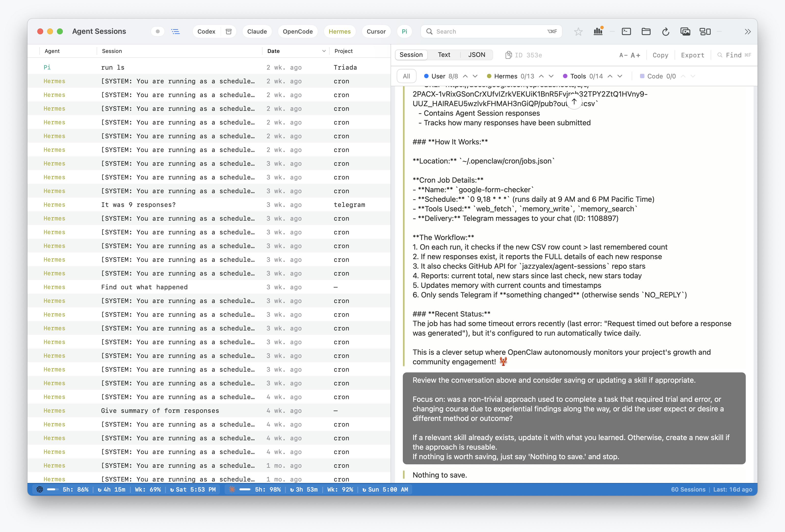Select the 'Find out what happened' session

pyautogui.click(x=209, y=287)
